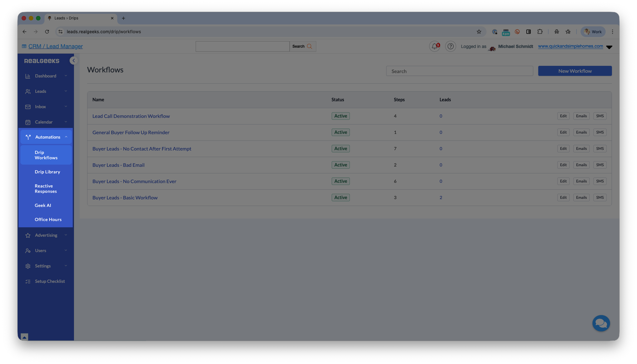
Task: Collapse the sidebar with the arrow icon
Action: (x=73, y=61)
